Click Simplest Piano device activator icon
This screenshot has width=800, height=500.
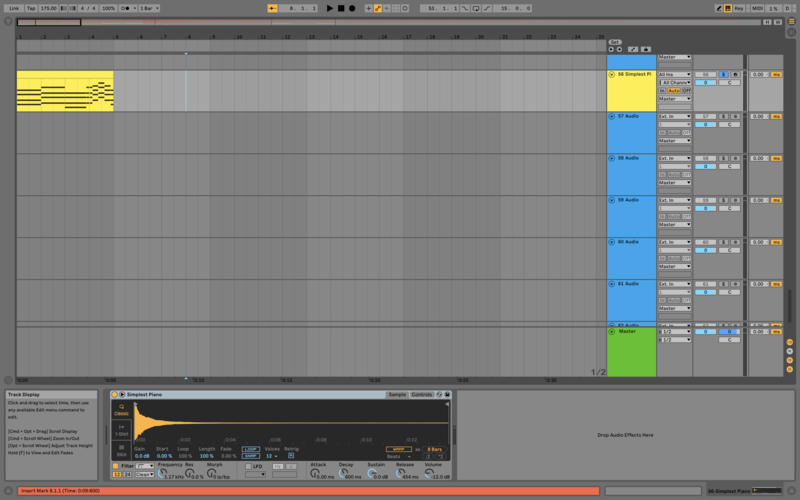tap(116, 395)
